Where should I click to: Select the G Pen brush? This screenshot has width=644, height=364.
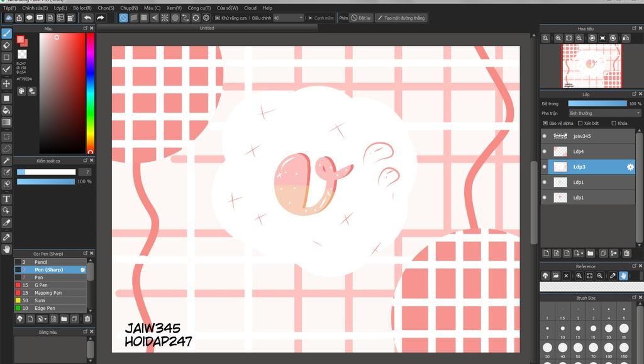point(50,285)
